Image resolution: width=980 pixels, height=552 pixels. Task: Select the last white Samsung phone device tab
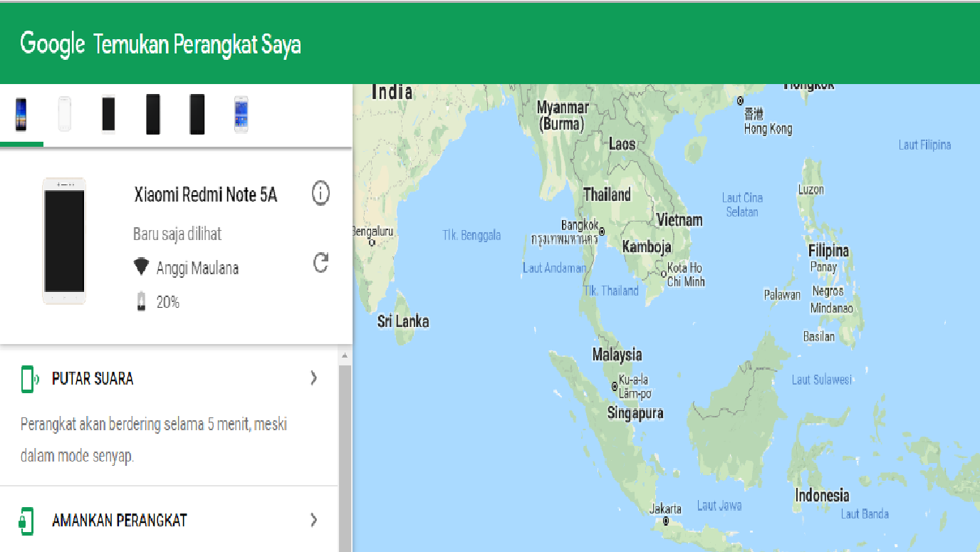click(241, 115)
